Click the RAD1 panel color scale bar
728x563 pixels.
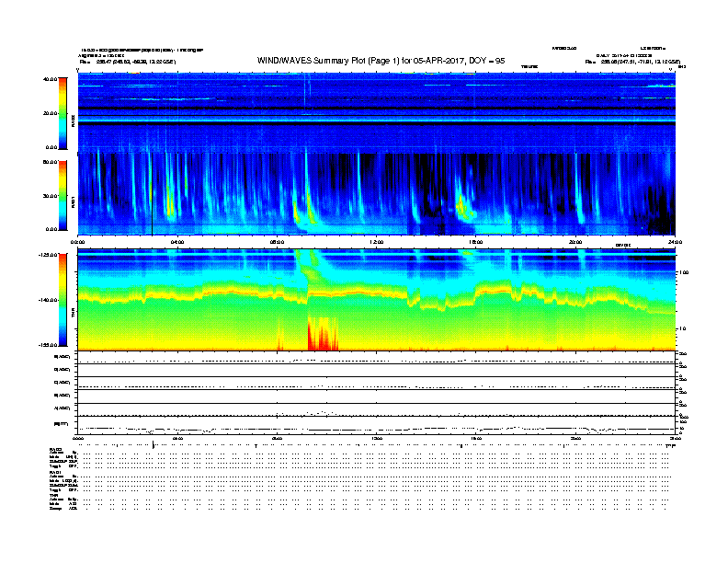pyautogui.click(x=63, y=195)
